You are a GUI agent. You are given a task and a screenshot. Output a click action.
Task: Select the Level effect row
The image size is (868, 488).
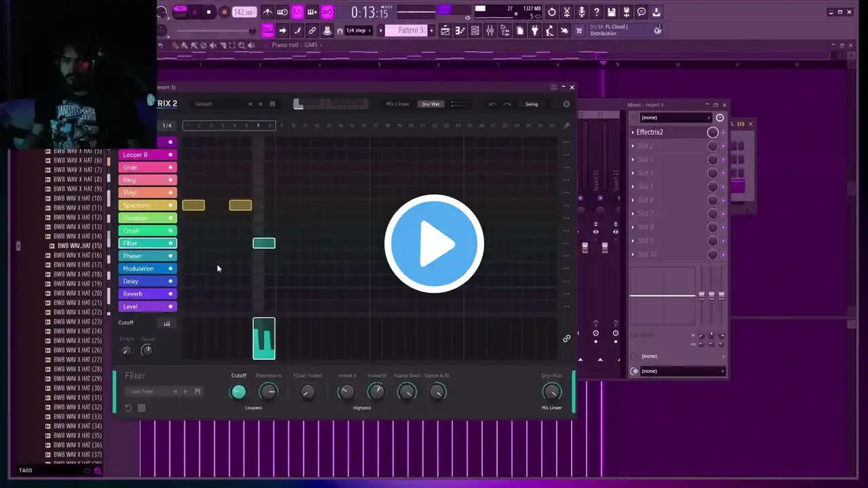coord(148,306)
